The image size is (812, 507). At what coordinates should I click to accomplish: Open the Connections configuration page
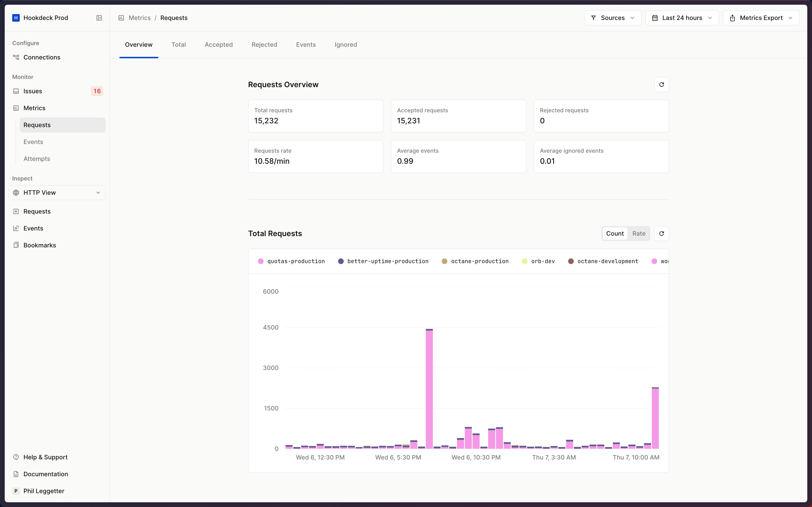pos(42,57)
